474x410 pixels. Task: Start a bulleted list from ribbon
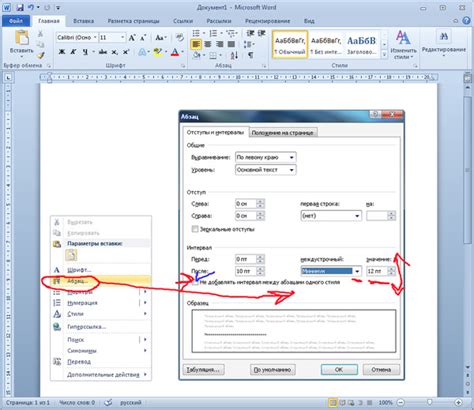point(196,33)
